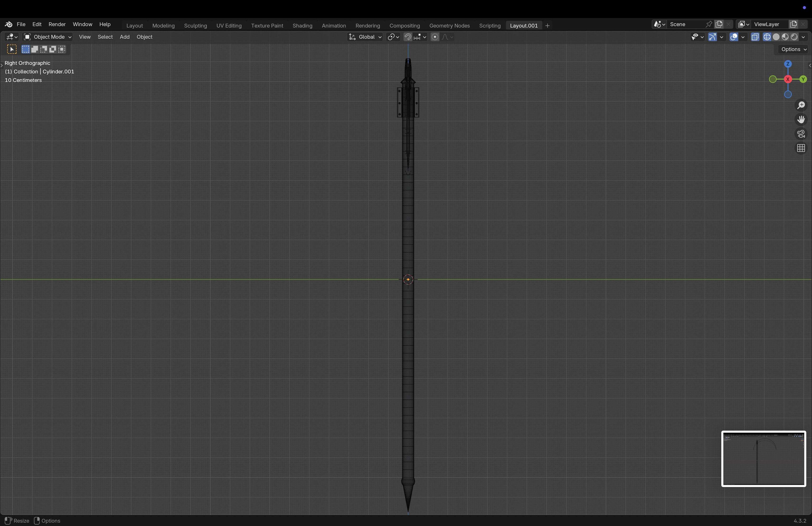Image resolution: width=812 pixels, height=526 pixels.
Task: Toggle snapping magnet
Action: [408, 37]
